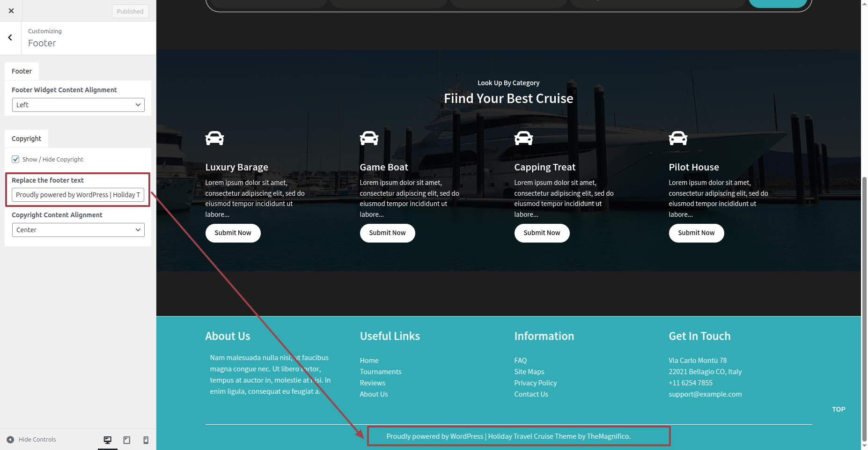The width and height of the screenshot is (868, 450).
Task: Select the Footer section tab
Action: 22,71
